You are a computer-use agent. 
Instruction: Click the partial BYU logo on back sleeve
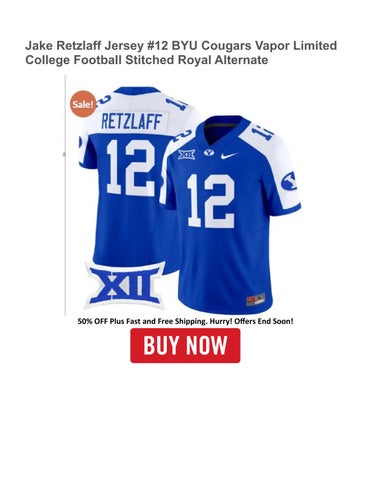click(80, 145)
